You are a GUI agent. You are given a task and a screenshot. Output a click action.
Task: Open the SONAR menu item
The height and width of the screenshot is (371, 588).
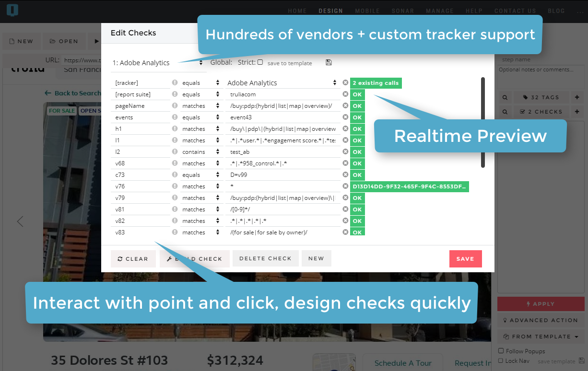coord(403,11)
